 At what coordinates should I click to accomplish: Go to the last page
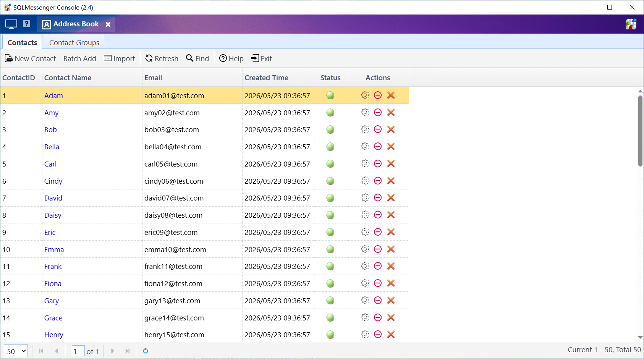pyautogui.click(x=128, y=351)
